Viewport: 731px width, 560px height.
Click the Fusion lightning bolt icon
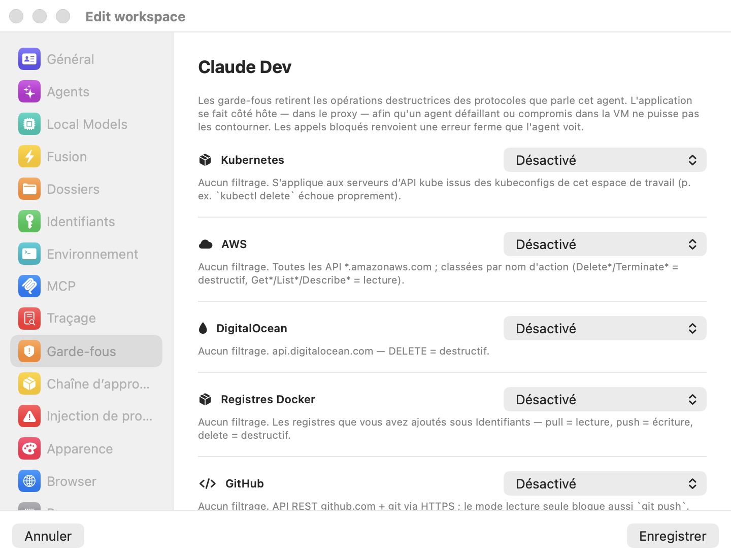pyautogui.click(x=29, y=157)
